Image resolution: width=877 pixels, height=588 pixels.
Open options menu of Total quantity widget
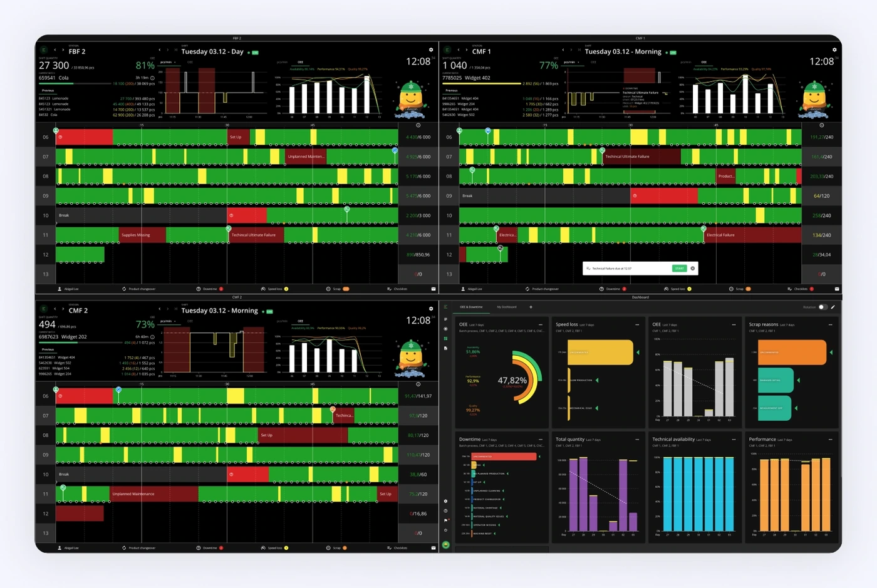click(637, 439)
